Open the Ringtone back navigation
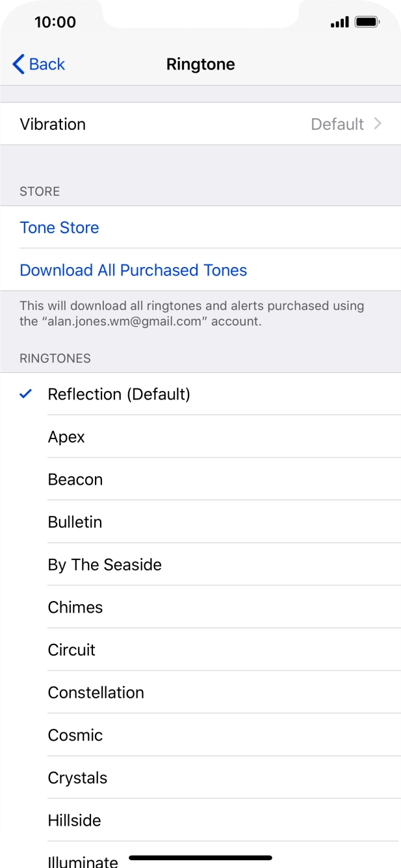The width and height of the screenshot is (401, 868). click(37, 64)
